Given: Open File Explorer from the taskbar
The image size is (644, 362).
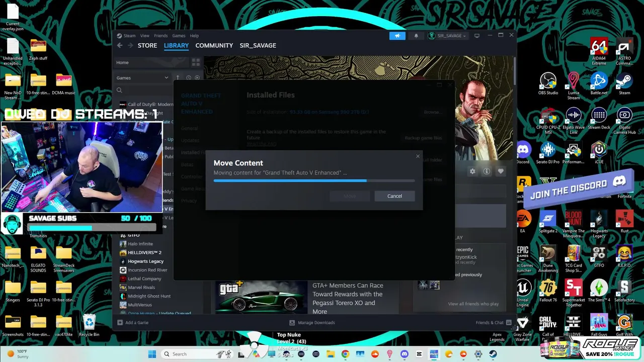Looking at the screenshot, I should click(331, 354).
